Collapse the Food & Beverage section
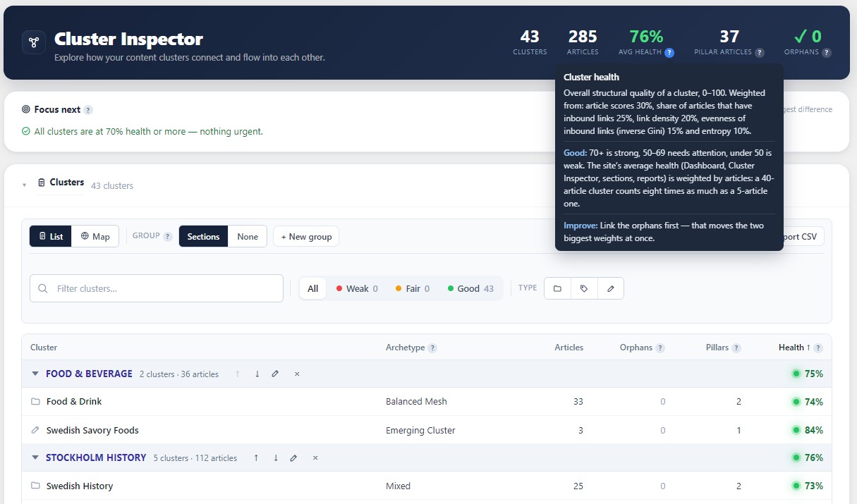The image size is (857, 504). pyautogui.click(x=35, y=374)
